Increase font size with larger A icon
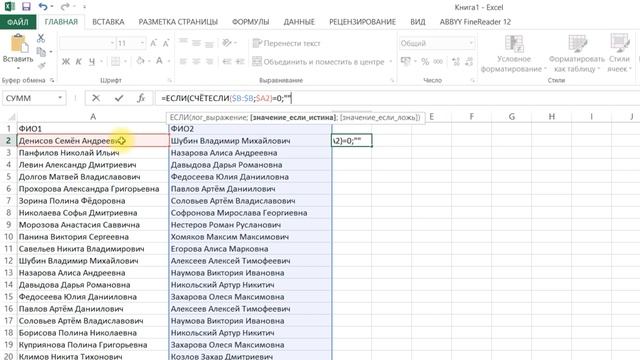The height and width of the screenshot is (360, 640). 153,43
